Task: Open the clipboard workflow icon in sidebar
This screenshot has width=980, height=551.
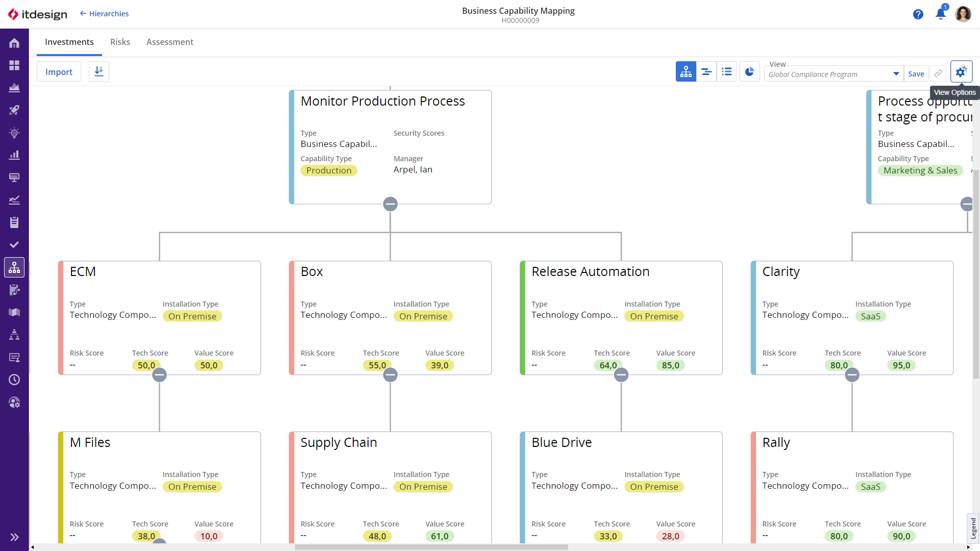Action: point(14,290)
